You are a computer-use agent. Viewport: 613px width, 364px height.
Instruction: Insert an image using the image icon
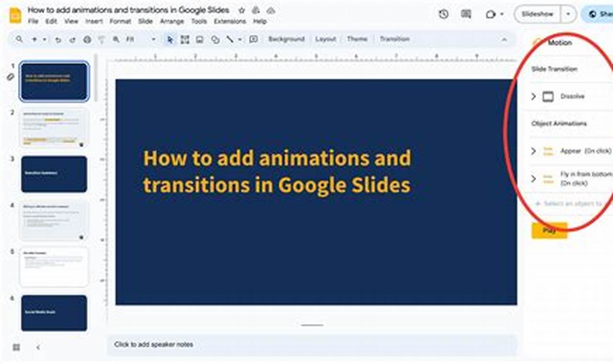pyautogui.click(x=200, y=39)
